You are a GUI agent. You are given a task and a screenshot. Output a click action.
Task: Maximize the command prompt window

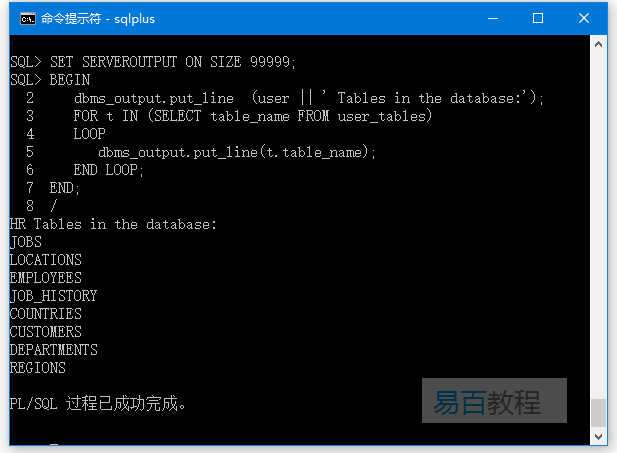click(x=538, y=18)
